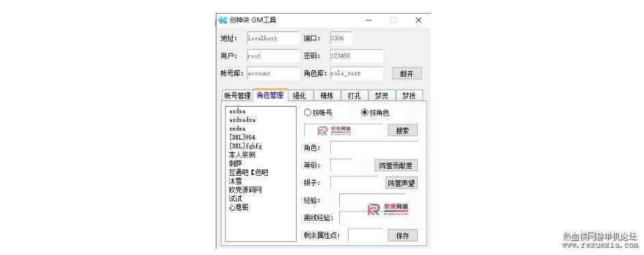644x255 pixels.
Task: Click the 角色 name input field
Action: [x=374, y=148]
